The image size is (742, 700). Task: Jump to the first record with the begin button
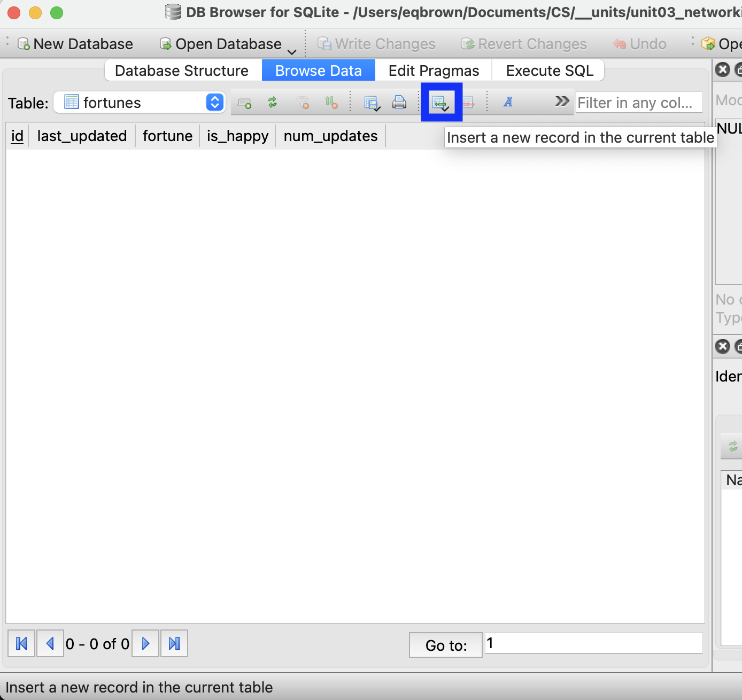pos(22,643)
